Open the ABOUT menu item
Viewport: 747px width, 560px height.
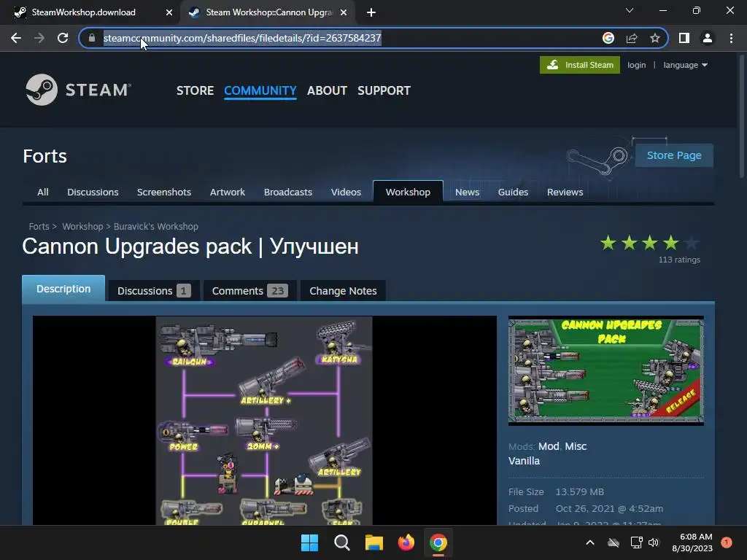tap(327, 90)
